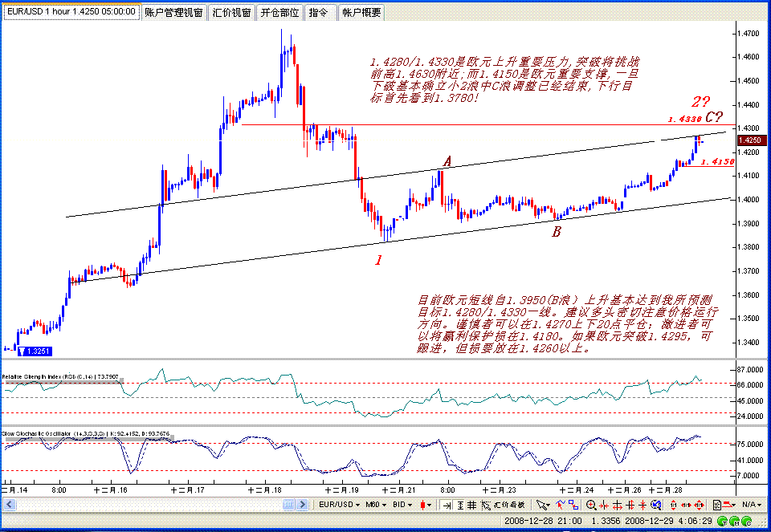Click the green M status indicator
The image size is (771, 532).
pos(735,521)
